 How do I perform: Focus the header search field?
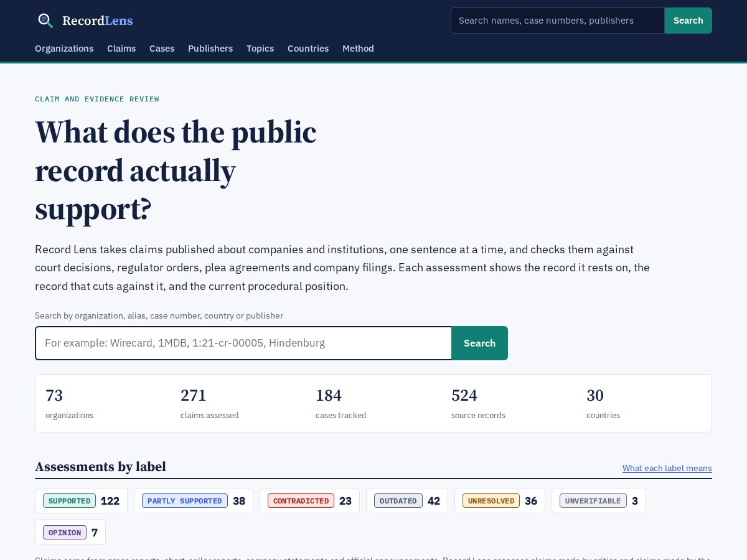[558, 21]
